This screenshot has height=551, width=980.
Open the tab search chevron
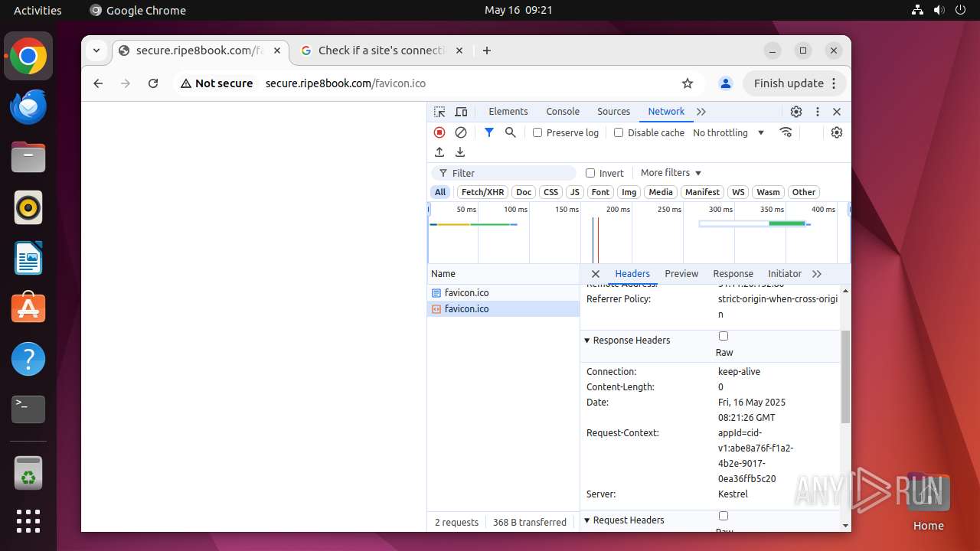96,51
